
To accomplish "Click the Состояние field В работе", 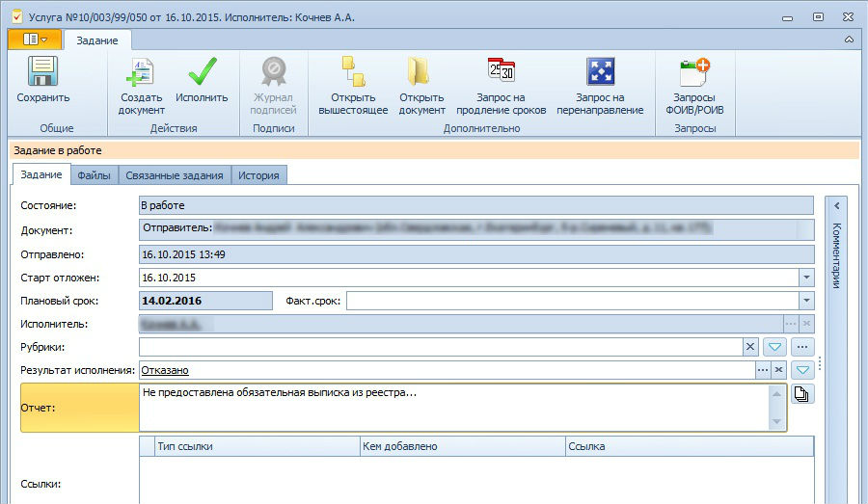I will [476, 205].
